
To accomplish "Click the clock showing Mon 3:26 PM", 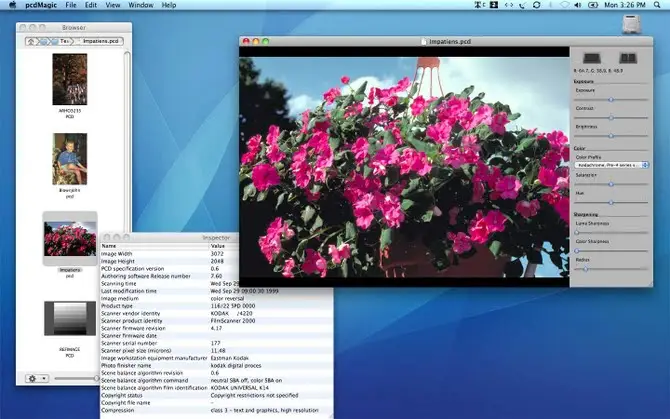I will [625, 5].
